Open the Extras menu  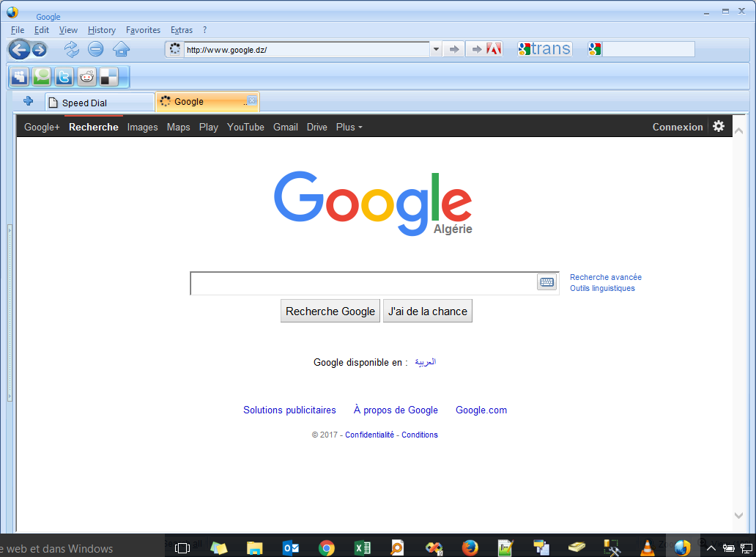181,30
